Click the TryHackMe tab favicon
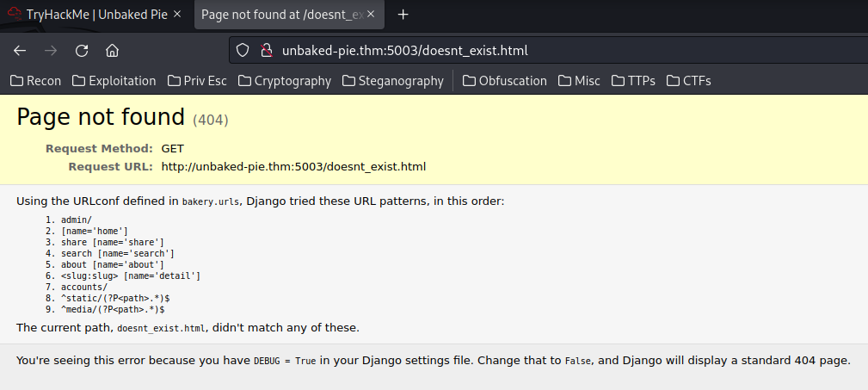 (x=15, y=15)
